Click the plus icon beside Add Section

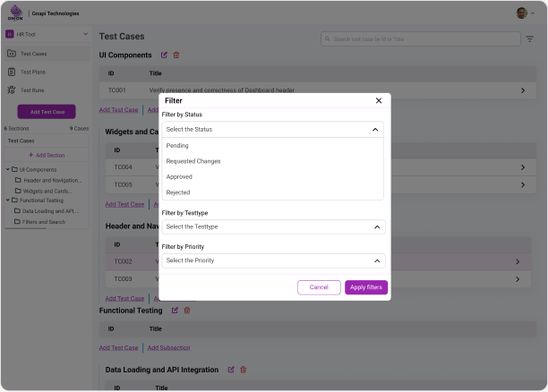coord(30,155)
